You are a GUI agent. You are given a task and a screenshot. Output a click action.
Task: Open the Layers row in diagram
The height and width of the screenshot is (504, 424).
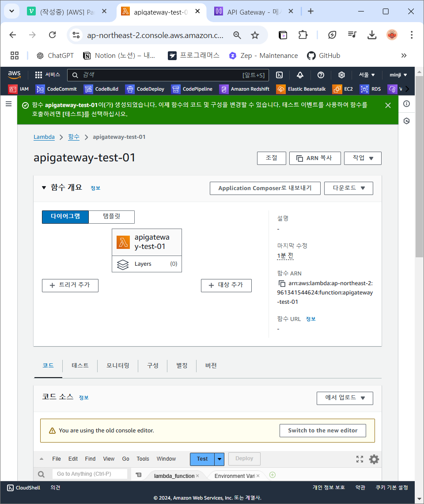point(147,264)
